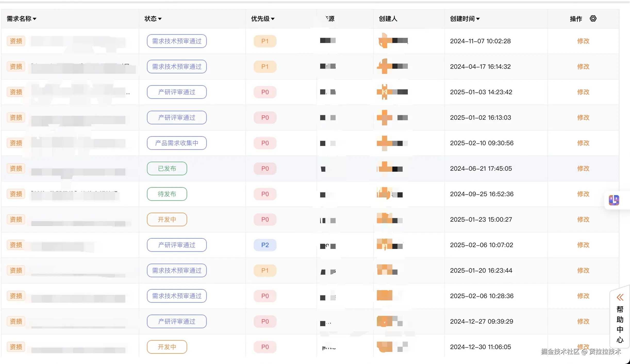Click the floating assistant icon on right edge

pyautogui.click(x=614, y=200)
